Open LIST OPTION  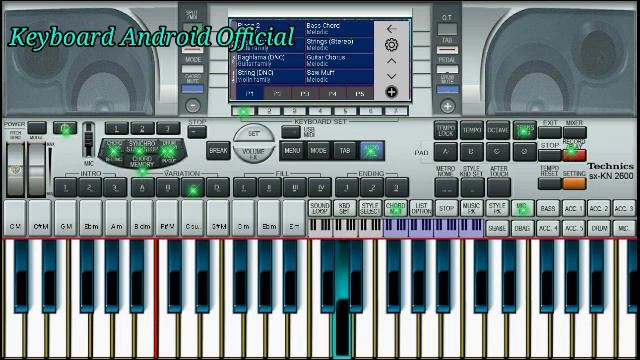[421, 208]
